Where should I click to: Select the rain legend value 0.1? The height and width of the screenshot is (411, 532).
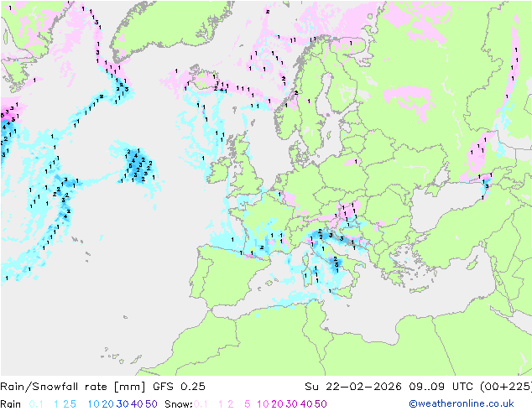36,404
